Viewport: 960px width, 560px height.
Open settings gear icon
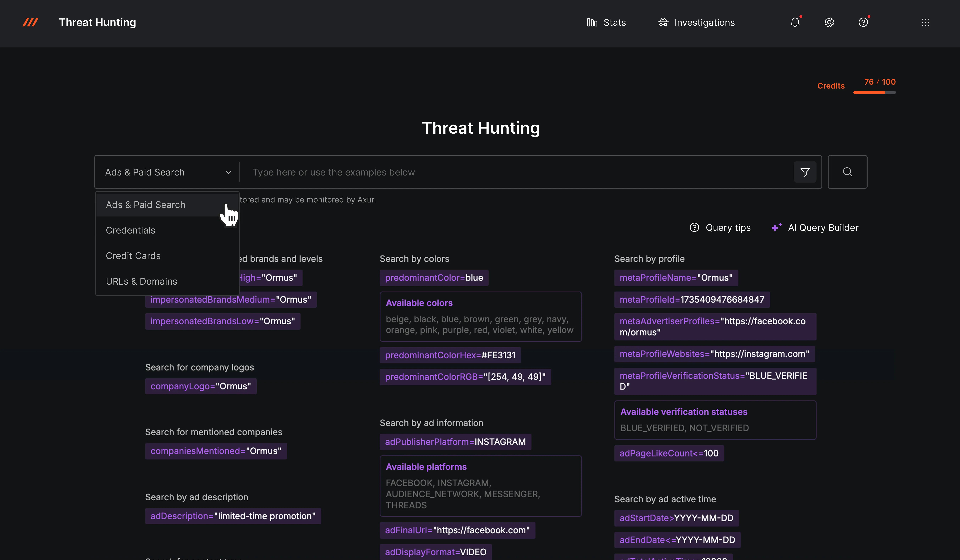pyautogui.click(x=829, y=23)
